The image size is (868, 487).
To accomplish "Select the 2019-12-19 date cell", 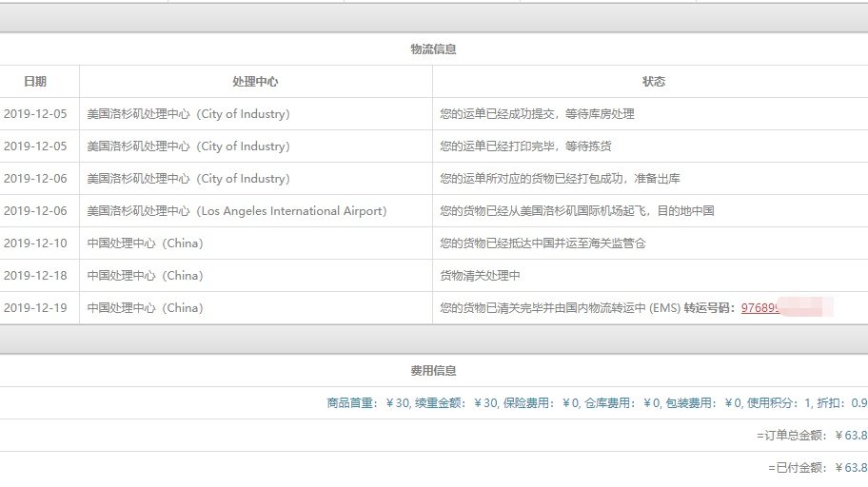I will pyautogui.click(x=35, y=307).
